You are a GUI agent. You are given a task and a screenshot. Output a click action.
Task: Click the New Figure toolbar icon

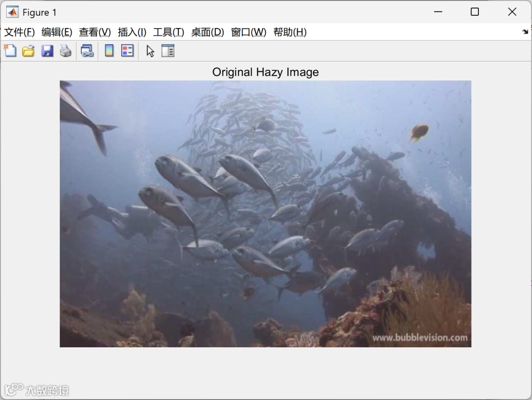click(10, 51)
